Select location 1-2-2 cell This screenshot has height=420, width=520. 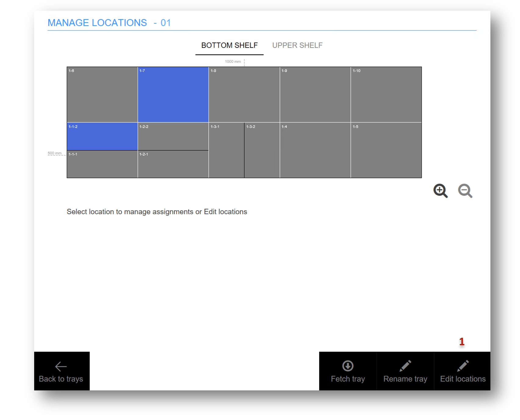click(173, 136)
